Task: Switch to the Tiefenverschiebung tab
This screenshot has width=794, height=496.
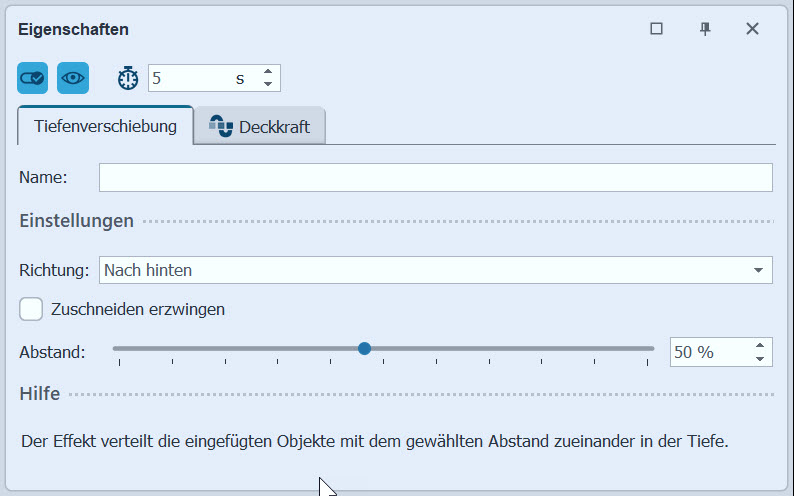Action: pyautogui.click(x=105, y=126)
